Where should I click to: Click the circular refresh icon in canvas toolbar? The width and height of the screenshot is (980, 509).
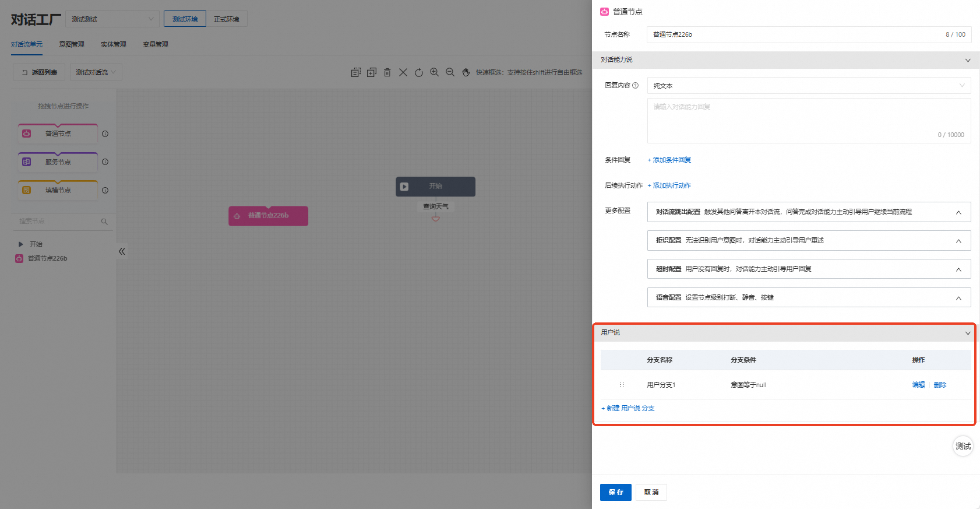(418, 72)
